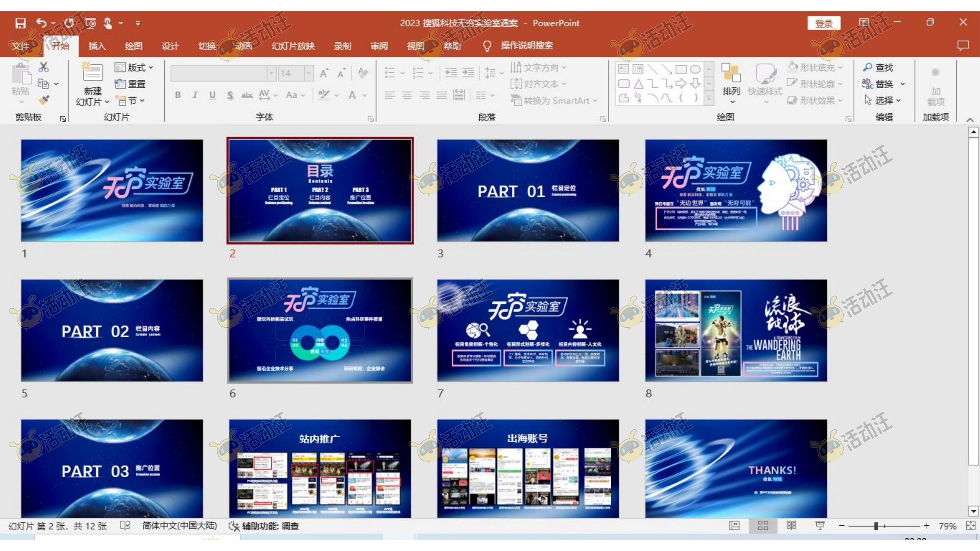Viewport: 980px width, 551px height.
Task: Increase the list indent level
Action: (x=468, y=72)
